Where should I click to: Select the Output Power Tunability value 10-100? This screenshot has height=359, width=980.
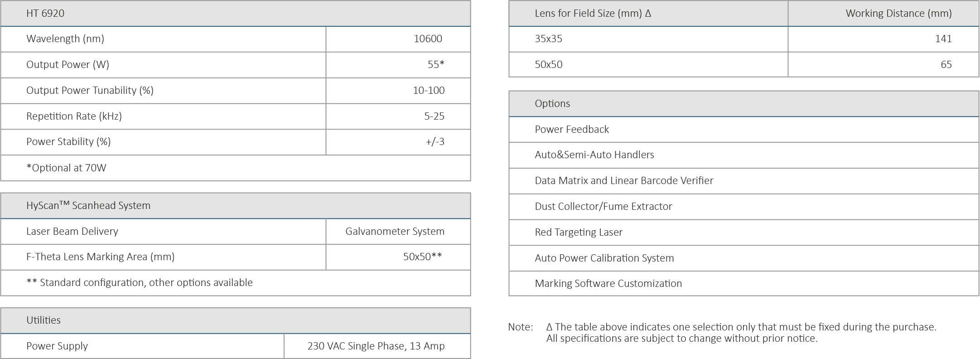click(x=428, y=91)
